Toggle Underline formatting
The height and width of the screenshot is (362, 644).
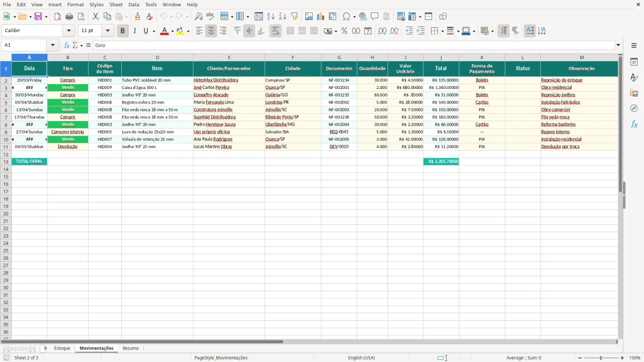[x=145, y=31]
